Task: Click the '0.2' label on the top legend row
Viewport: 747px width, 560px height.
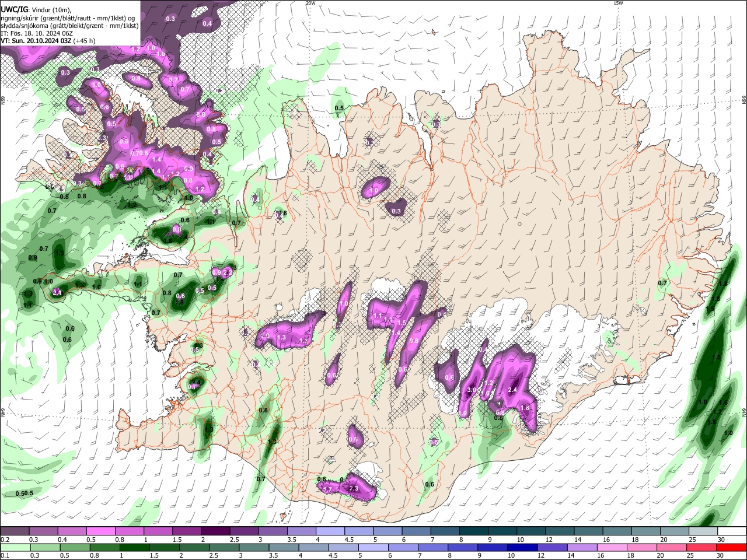Action: (x=5, y=540)
